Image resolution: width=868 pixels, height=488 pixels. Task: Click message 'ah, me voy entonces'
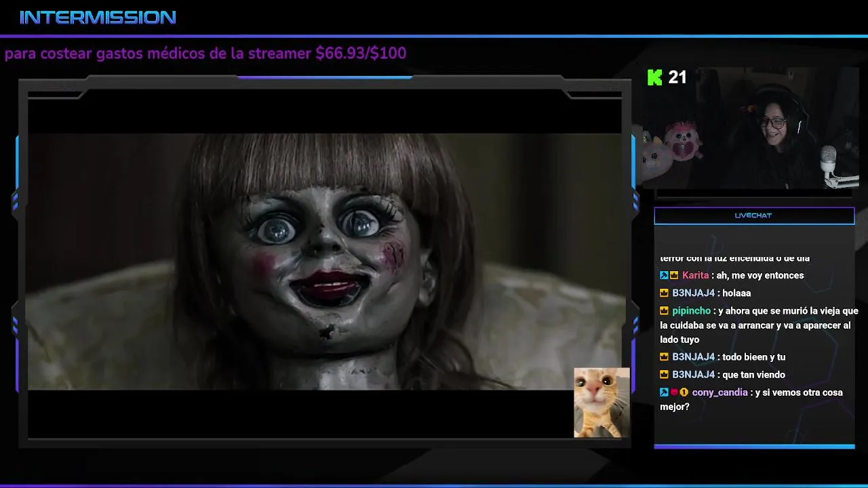[759, 275]
